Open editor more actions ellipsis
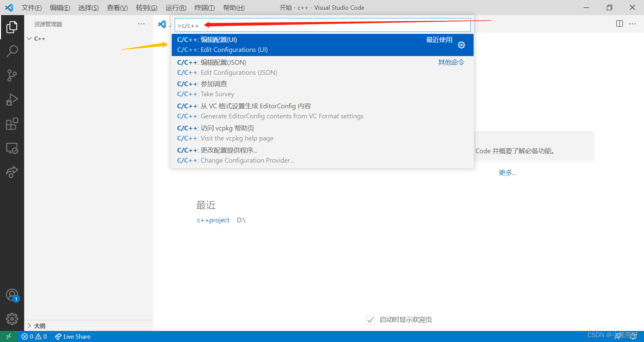 633,24
